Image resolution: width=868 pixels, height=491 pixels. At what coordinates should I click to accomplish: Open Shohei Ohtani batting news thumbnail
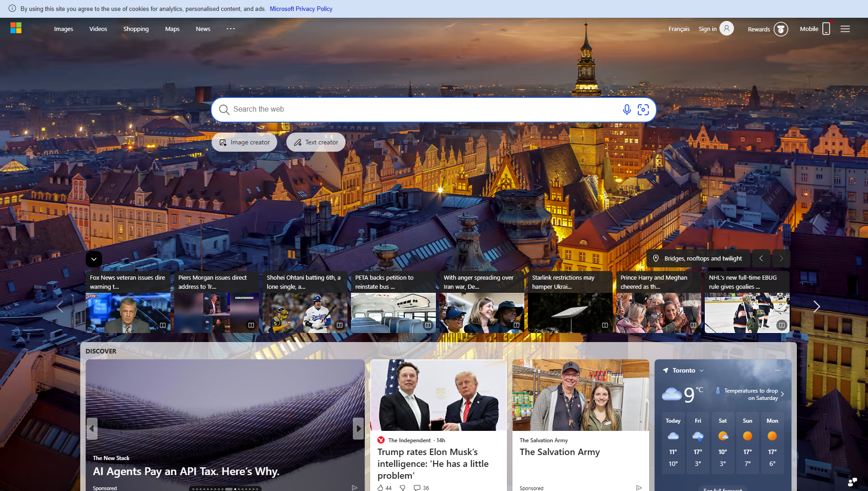(305, 313)
